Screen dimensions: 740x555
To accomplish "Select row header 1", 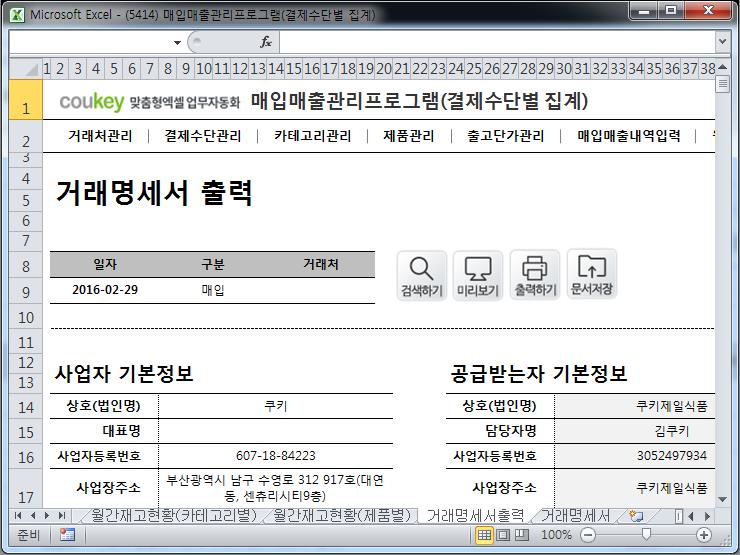I will click(26, 100).
